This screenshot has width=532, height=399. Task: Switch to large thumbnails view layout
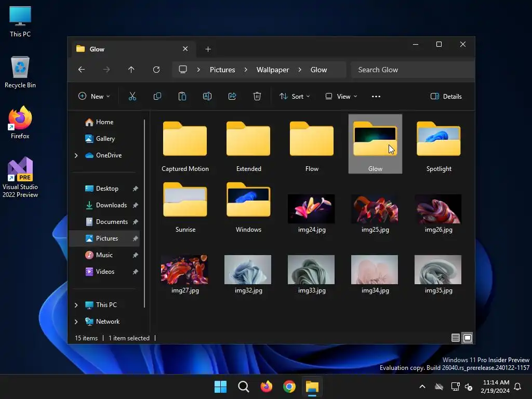(x=468, y=338)
